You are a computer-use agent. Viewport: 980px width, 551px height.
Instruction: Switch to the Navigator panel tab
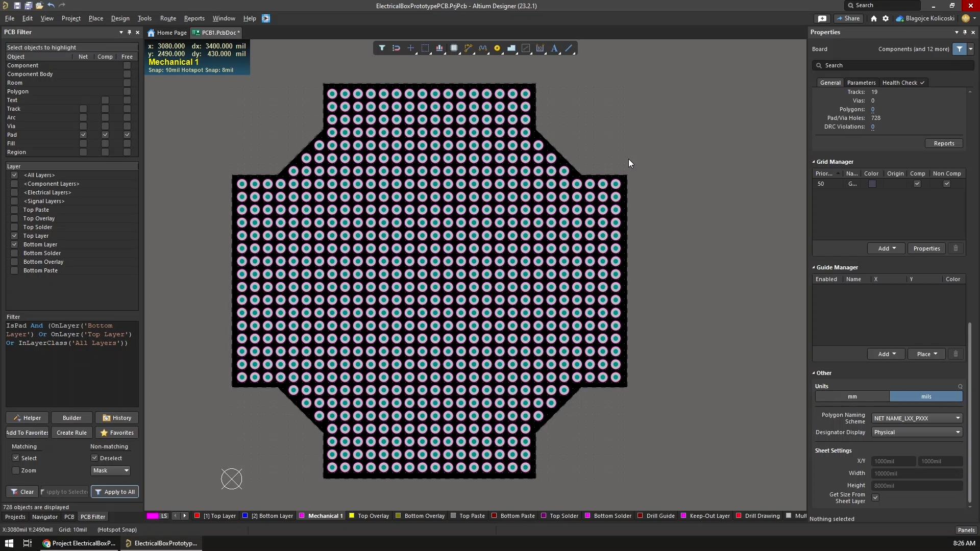45,517
